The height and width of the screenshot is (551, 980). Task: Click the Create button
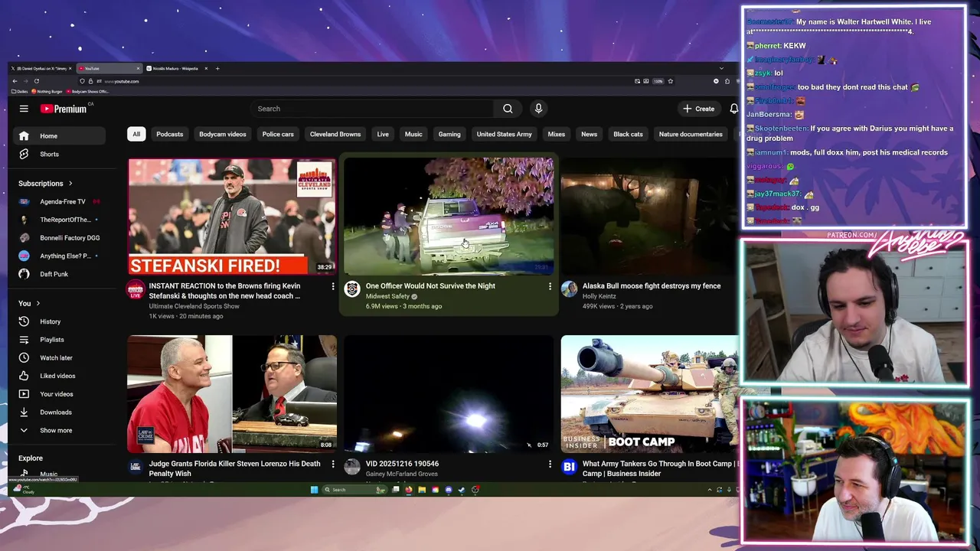click(x=699, y=109)
